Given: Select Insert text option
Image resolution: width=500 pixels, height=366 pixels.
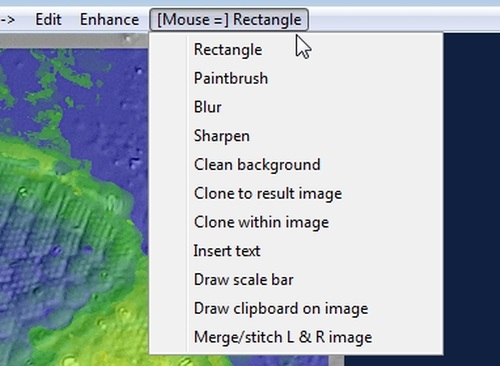Looking at the screenshot, I should (296, 251).
